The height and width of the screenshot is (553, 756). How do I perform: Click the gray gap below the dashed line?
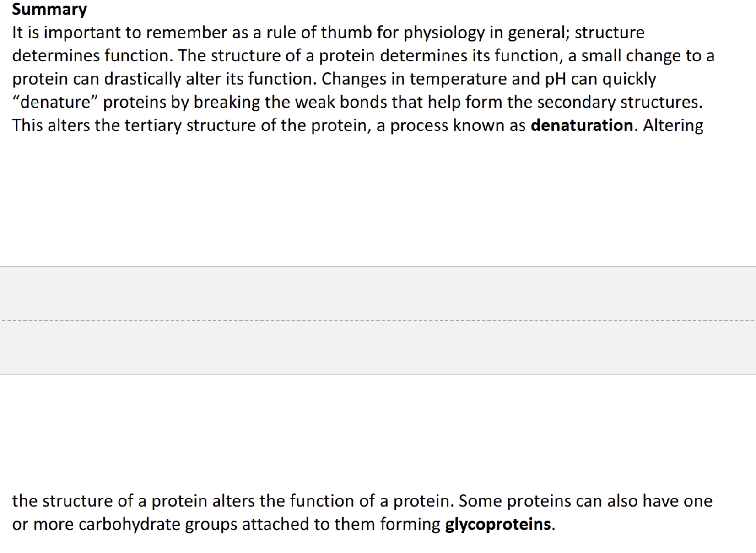point(378,347)
